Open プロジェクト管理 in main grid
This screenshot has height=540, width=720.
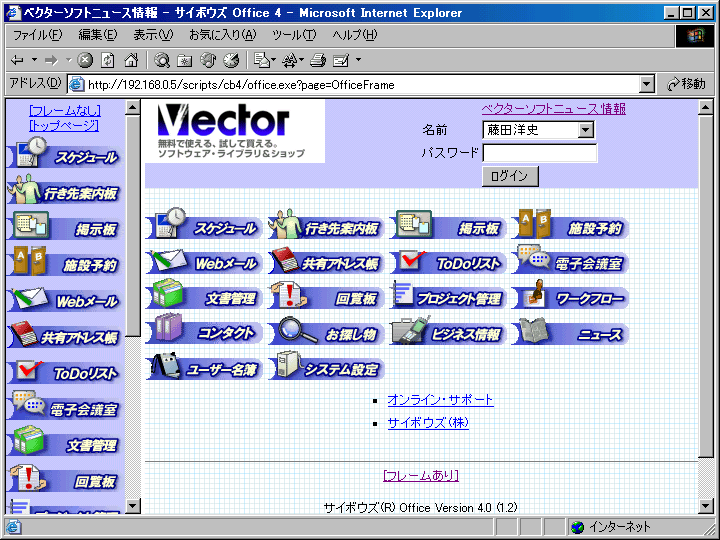click(x=448, y=295)
